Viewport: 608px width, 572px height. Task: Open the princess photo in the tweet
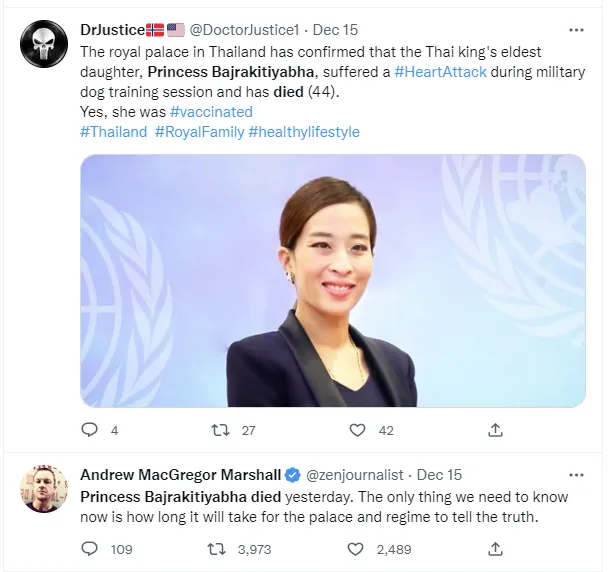point(333,280)
